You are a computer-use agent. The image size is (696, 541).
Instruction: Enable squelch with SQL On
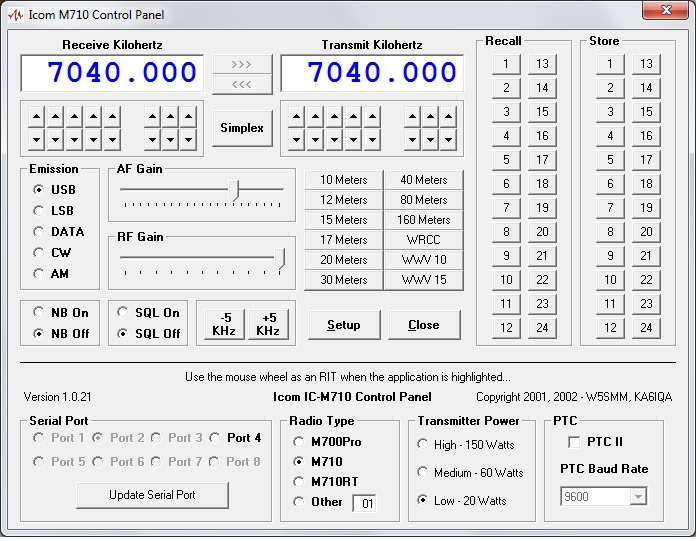click(x=148, y=313)
